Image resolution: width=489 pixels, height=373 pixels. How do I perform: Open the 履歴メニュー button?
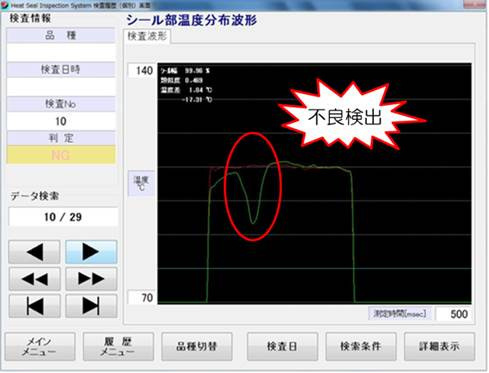[x=118, y=346]
